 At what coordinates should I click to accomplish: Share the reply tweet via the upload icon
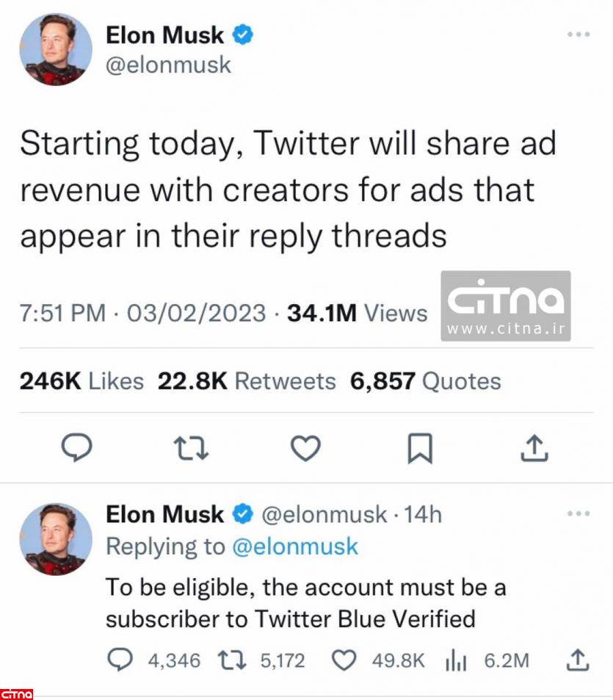(578, 660)
